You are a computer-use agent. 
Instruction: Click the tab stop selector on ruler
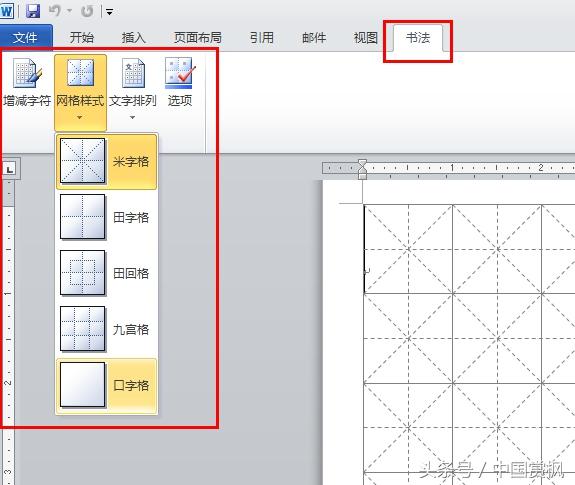pyautogui.click(x=10, y=169)
